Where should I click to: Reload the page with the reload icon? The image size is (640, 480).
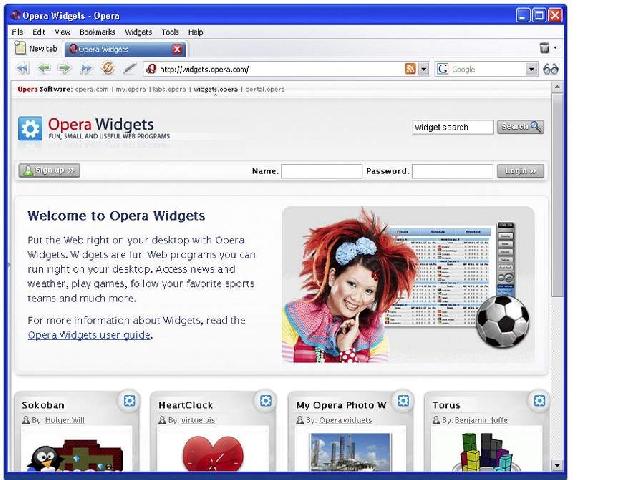click(x=108, y=68)
